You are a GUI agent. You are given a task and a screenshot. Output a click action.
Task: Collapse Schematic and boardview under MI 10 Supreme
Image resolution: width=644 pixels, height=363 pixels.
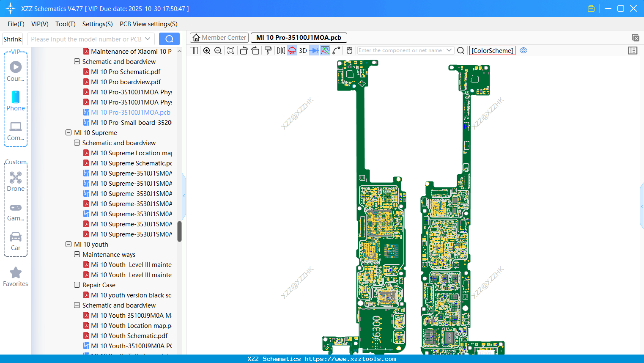pyautogui.click(x=77, y=143)
